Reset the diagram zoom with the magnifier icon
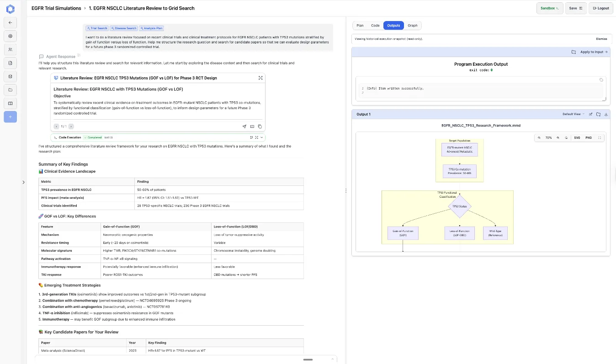Image resolution: width=616 pixels, height=364 pixels. (x=566, y=137)
